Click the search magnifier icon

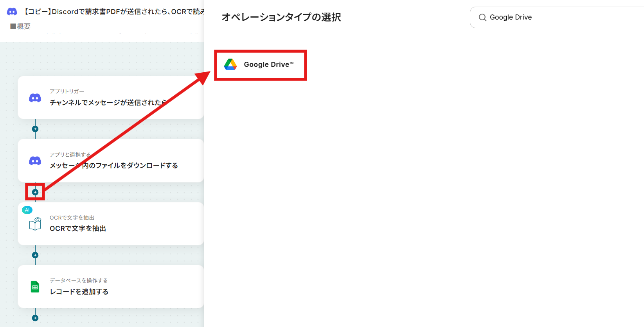(483, 18)
